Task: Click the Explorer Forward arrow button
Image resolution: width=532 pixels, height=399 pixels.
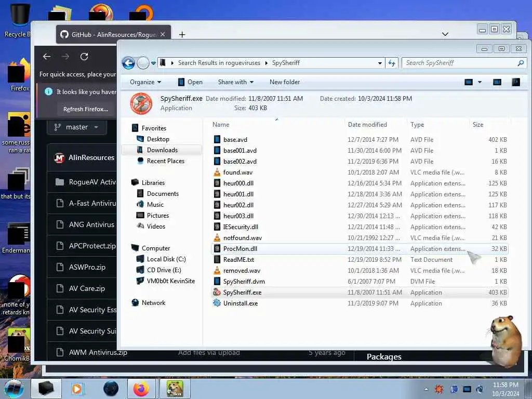Action: point(143,63)
